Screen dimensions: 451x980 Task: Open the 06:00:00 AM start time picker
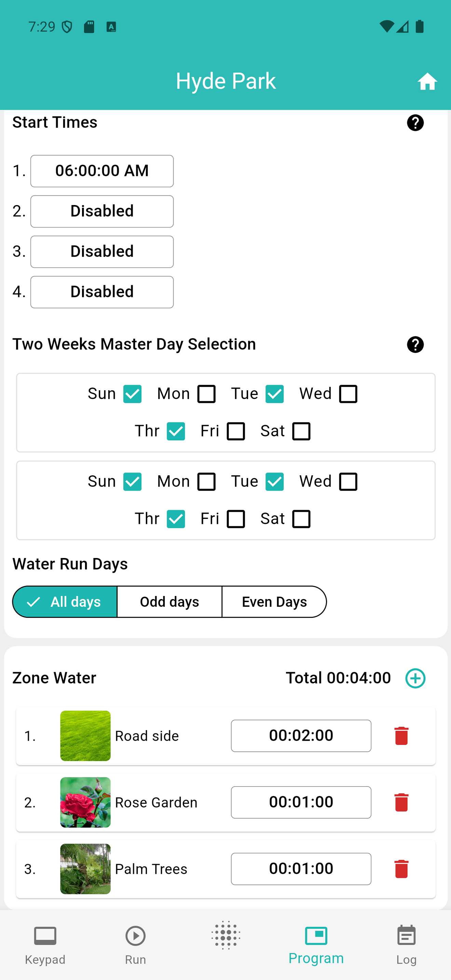click(x=102, y=171)
